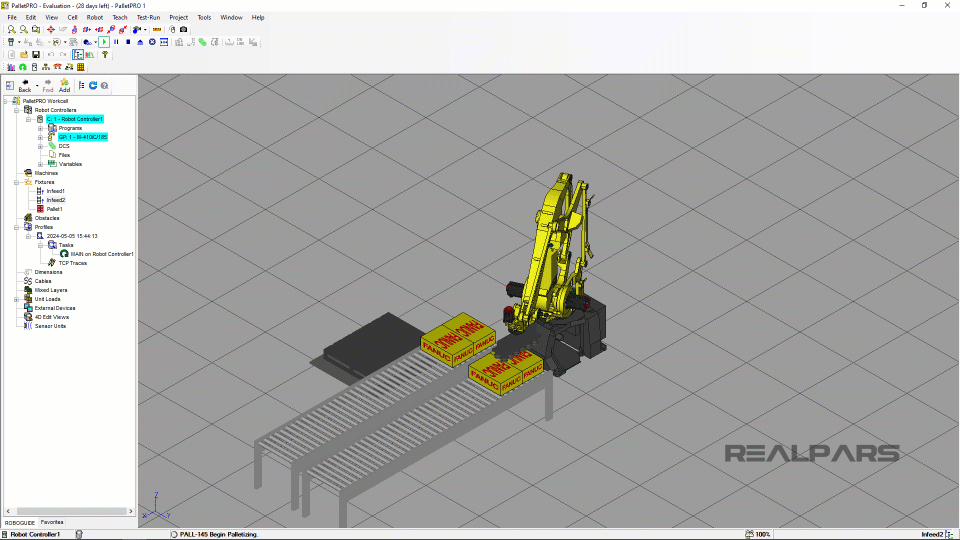
Task: Collapse the C: 1 - Robot Controller1 node
Action: tap(29, 119)
